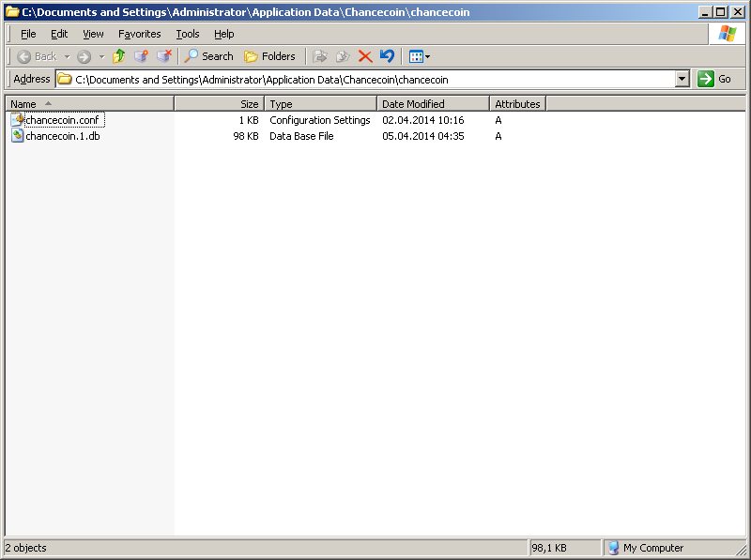Click the 98,1 KB status panel

pyautogui.click(x=565, y=548)
